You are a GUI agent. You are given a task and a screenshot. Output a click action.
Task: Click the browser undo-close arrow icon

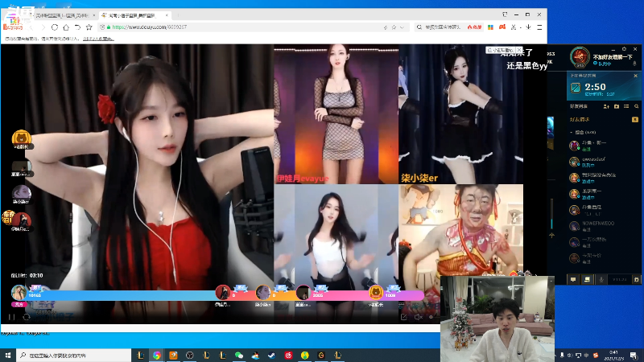click(77, 27)
